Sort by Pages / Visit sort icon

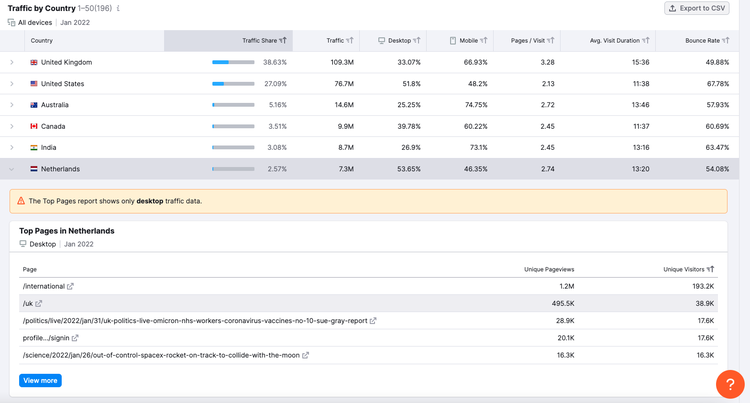(551, 41)
